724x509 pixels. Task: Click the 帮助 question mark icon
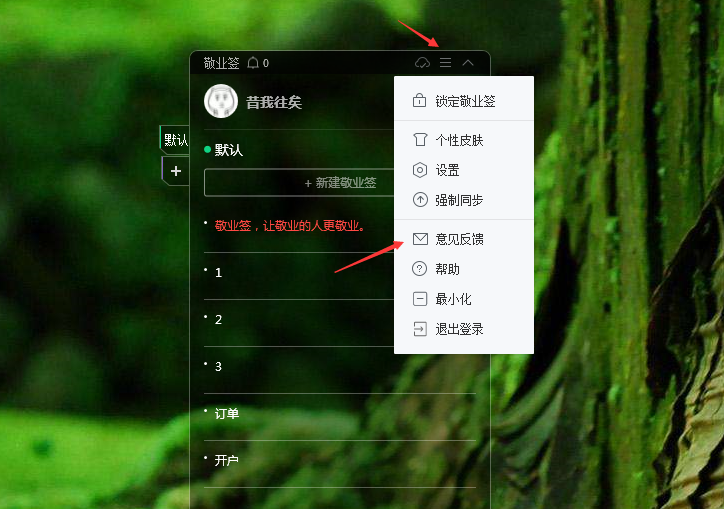point(419,269)
